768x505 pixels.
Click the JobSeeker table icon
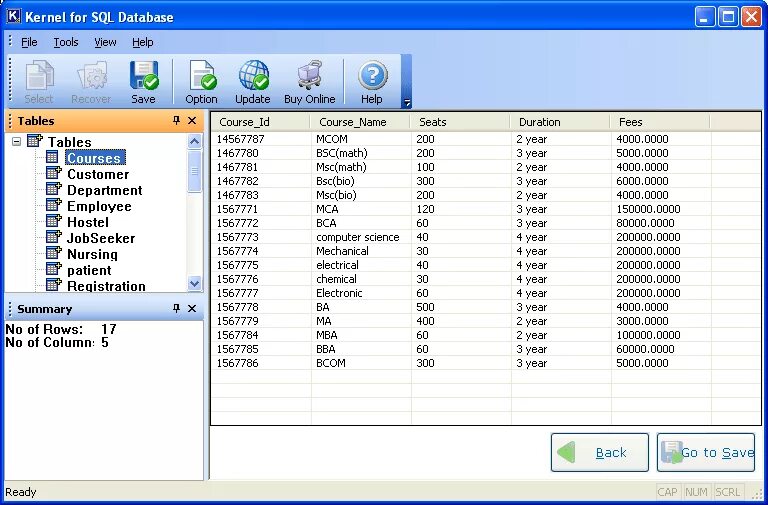pyautogui.click(x=53, y=238)
